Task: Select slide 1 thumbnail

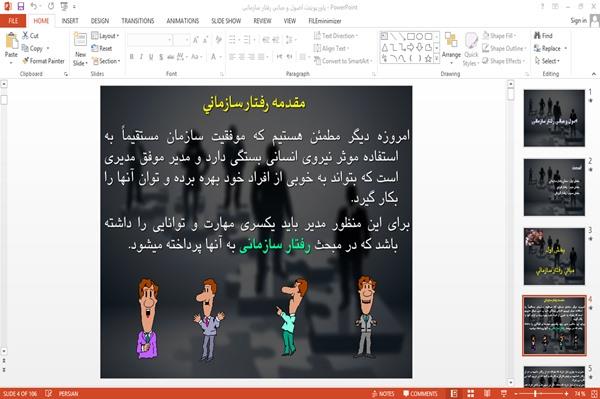Action: point(554,118)
